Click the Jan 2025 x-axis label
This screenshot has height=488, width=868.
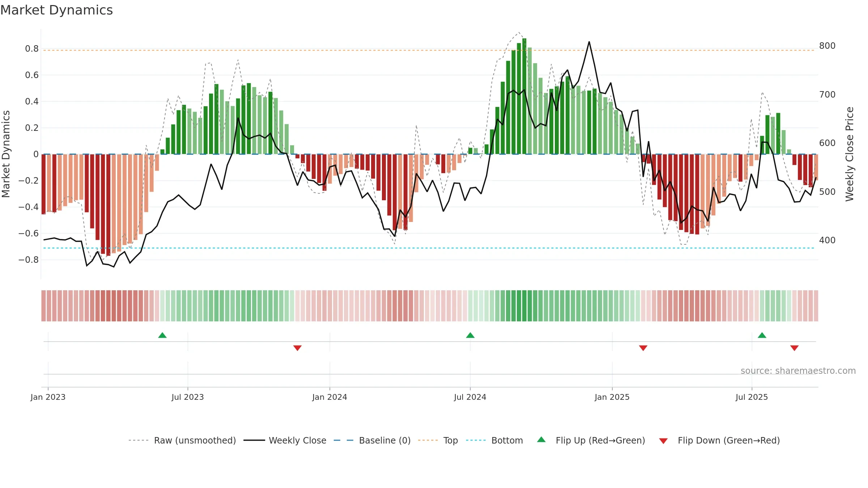coord(612,397)
